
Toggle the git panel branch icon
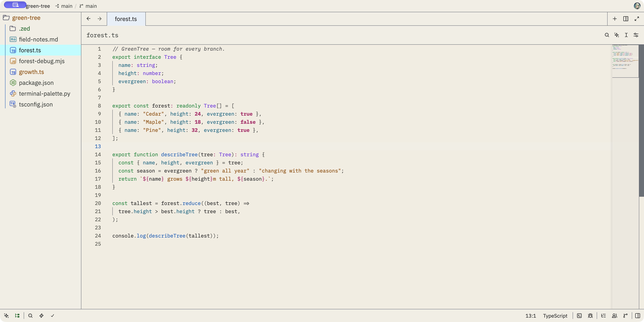(626, 316)
